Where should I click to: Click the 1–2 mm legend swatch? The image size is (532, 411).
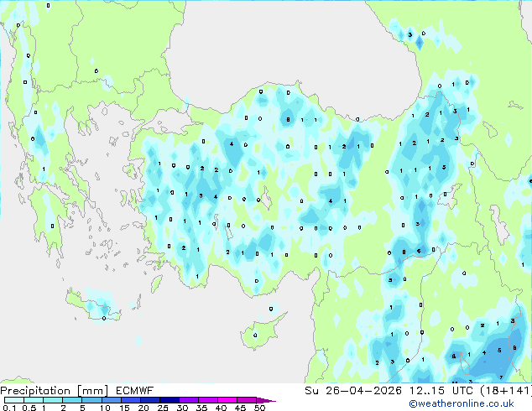pos(53,400)
